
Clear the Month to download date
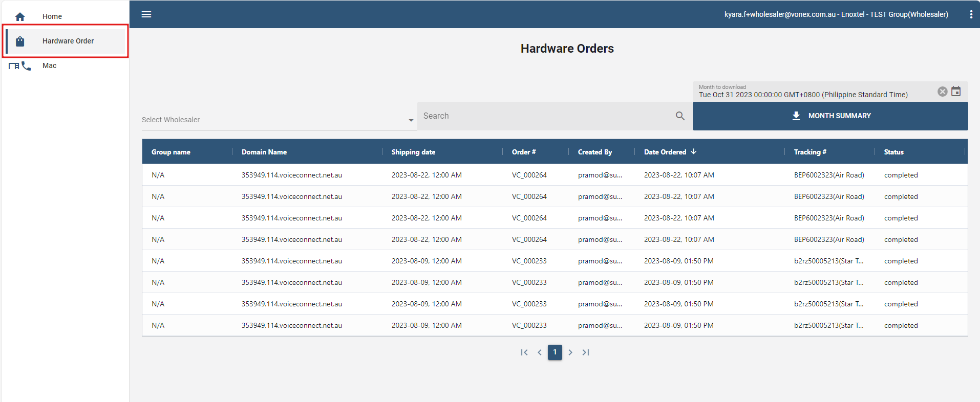(942, 92)
